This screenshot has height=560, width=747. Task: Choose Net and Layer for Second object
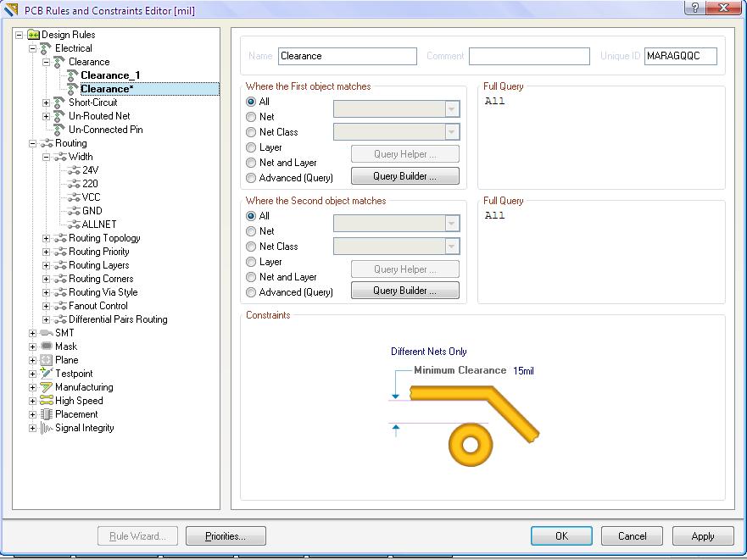click(251, 277)
